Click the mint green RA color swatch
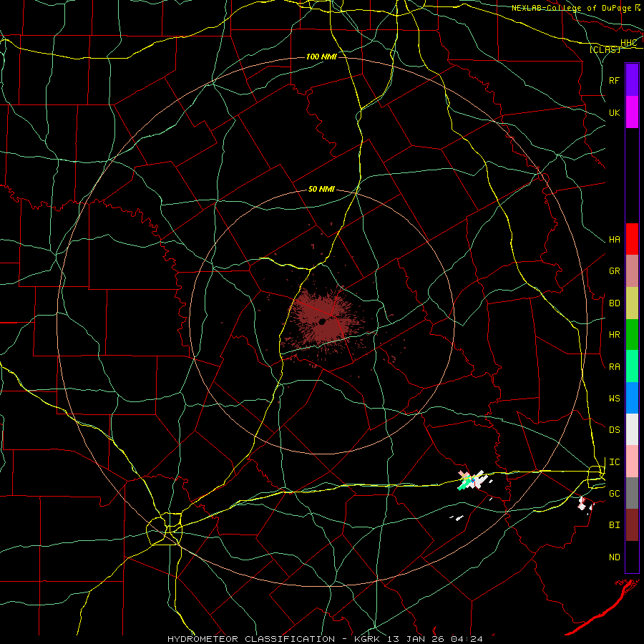 (x=632, y=366)
